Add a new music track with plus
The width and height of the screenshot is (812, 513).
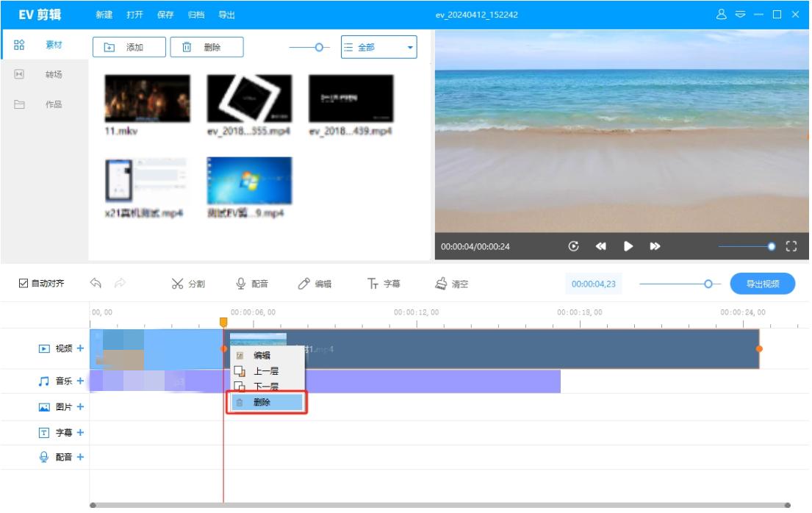point(80,381)
